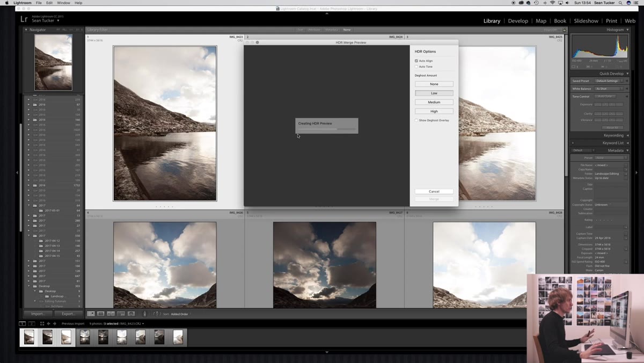Image resolution: width=644 pixels, height=363 pixels.
Task: Go forward with filmstrip right arrow
Action: tap(54, 324)
